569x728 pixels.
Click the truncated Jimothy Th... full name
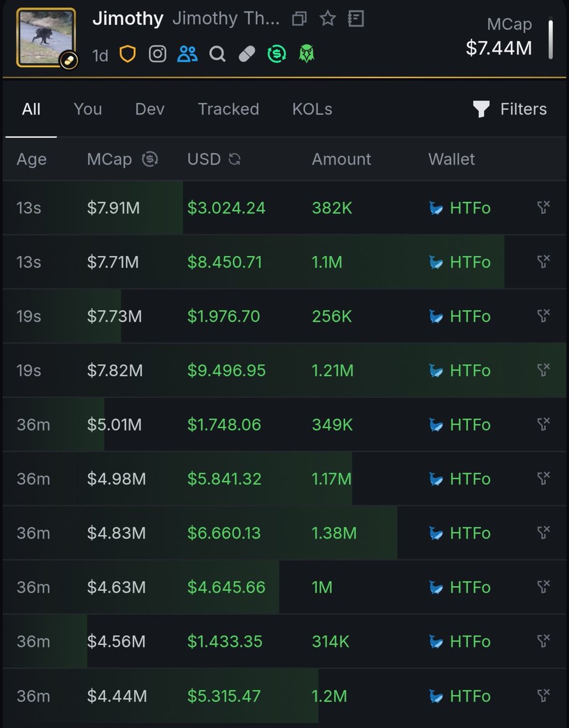(226, 19)
